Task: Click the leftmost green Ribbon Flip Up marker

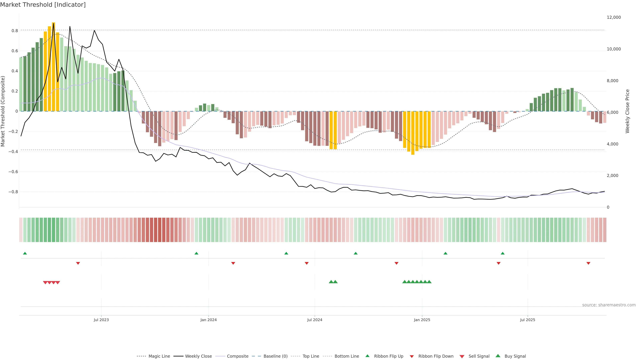Action: click(25, 253)
